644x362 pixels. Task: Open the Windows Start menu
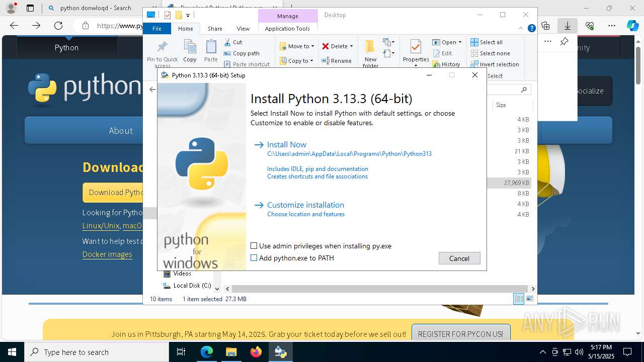[12, 352]
